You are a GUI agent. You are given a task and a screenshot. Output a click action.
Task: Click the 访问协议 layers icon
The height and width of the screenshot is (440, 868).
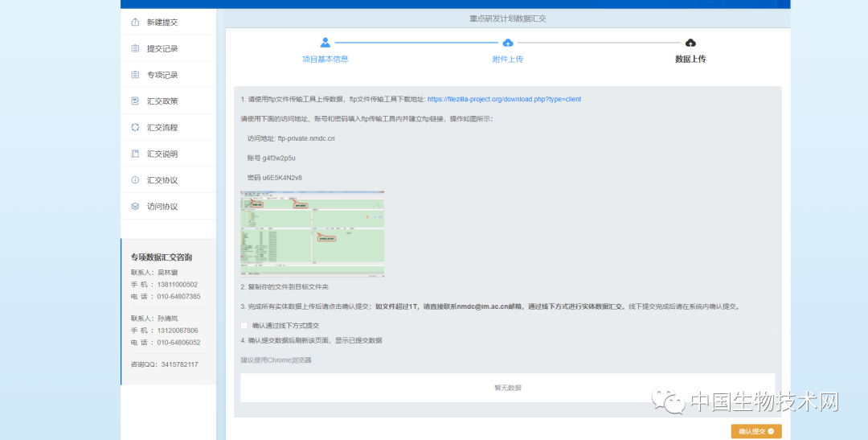tap(135, 206)
